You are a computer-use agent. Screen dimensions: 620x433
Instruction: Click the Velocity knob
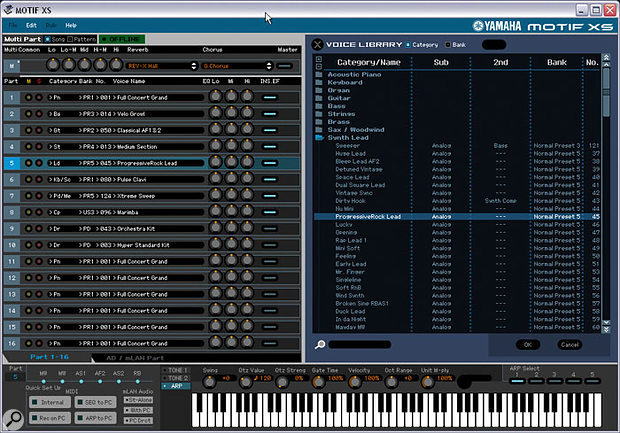[x=355, y=382]
